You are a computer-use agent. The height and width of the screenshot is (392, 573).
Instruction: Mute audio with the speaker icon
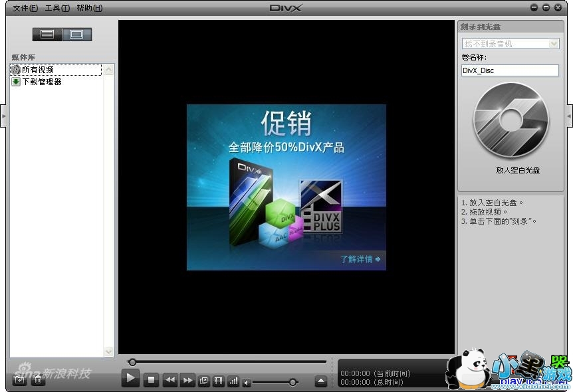click(247, 382)
